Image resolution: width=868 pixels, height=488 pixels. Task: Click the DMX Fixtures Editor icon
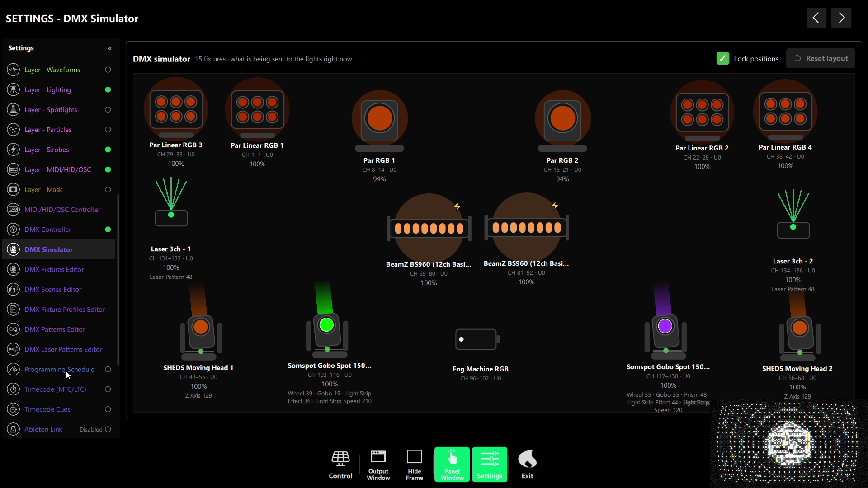(x=14, y=270)
